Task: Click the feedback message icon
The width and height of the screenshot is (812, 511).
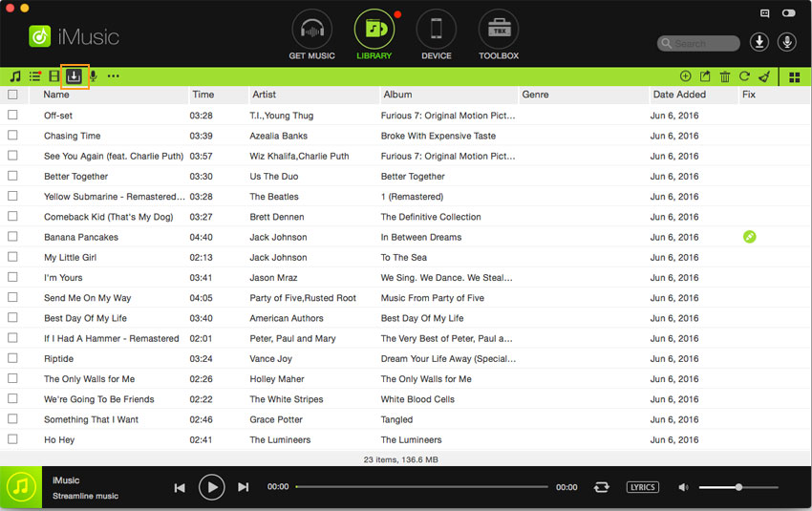Action: point(765,13)
